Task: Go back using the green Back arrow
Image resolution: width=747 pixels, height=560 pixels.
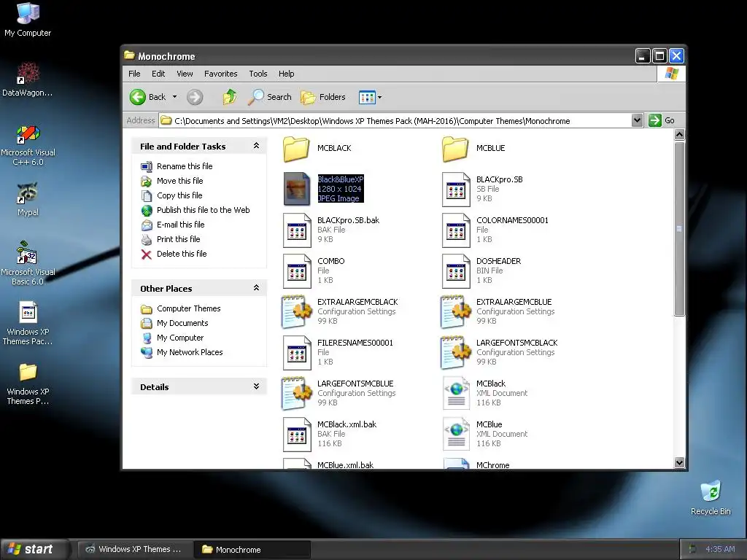Action: click(x=147, y=97)
